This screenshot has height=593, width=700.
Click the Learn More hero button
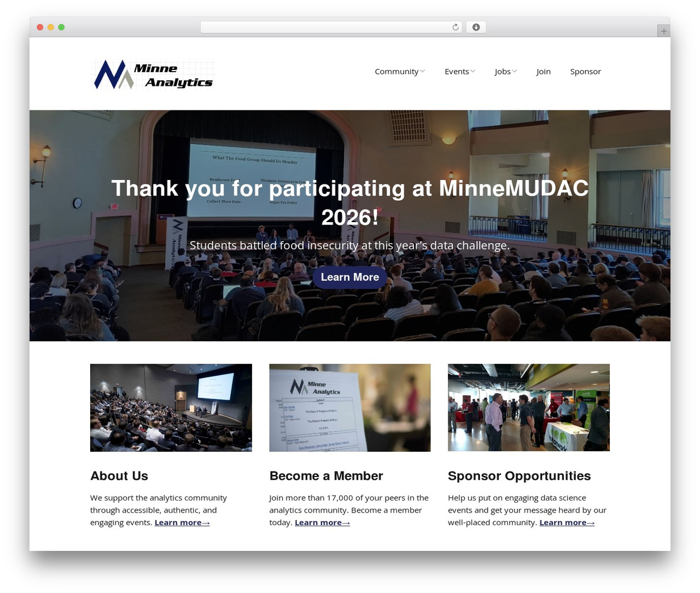(350, 277)
